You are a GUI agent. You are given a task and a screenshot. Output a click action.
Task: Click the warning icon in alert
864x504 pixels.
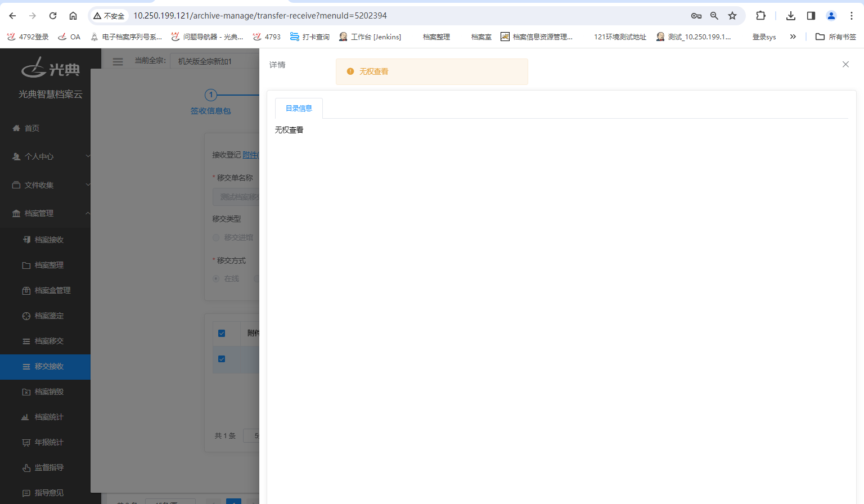point(350,71)
